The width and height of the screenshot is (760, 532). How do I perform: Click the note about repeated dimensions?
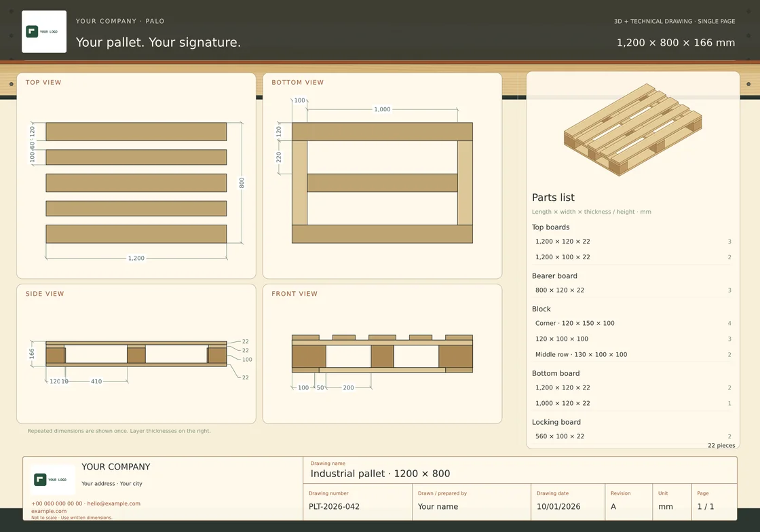click(119, 431)
